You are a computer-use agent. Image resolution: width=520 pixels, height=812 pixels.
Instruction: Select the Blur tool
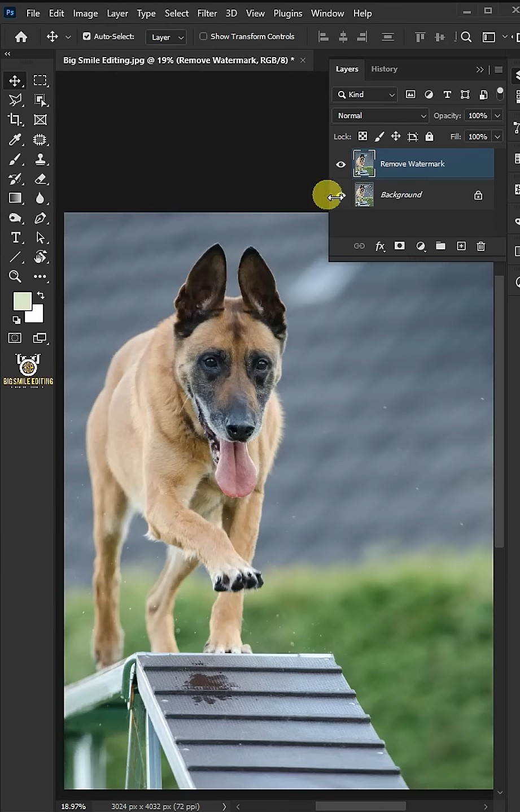click(x=40, y=198)
